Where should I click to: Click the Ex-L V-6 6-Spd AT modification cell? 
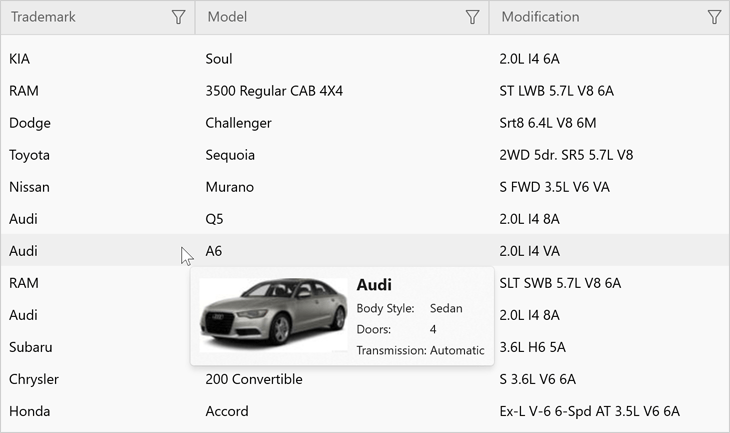589,411
